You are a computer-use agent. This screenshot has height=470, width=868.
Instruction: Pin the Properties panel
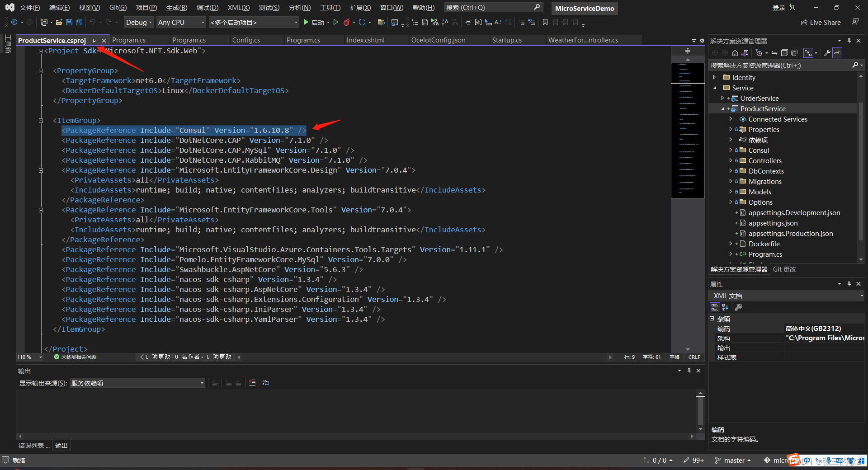849,284
